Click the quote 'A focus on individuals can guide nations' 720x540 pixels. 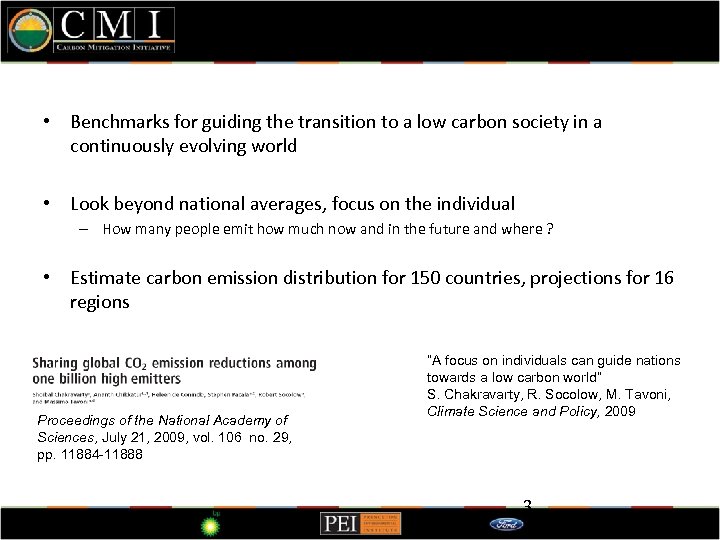click(x=553, y=360)
